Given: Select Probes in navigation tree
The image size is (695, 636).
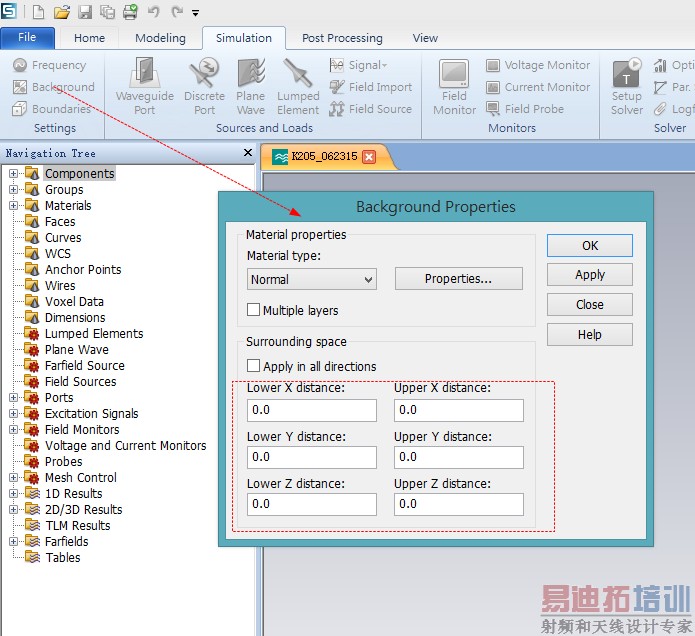Looking at the screenshot, I should click(x=63, y=461).
